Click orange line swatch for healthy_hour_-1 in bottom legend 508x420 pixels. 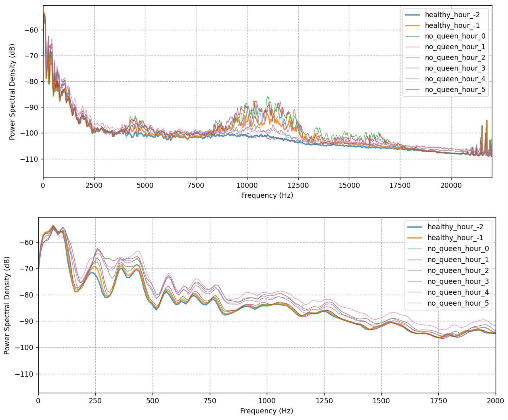coord(415,238)
